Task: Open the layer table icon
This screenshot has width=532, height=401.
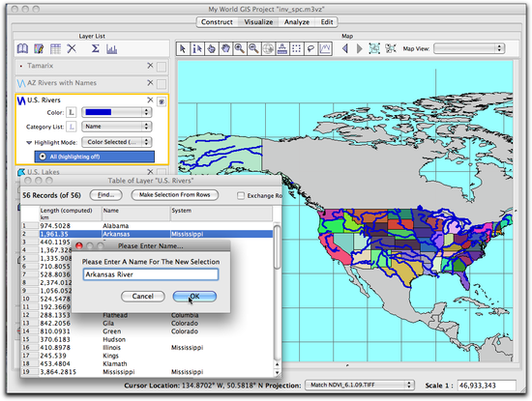Action: [55, 49]
